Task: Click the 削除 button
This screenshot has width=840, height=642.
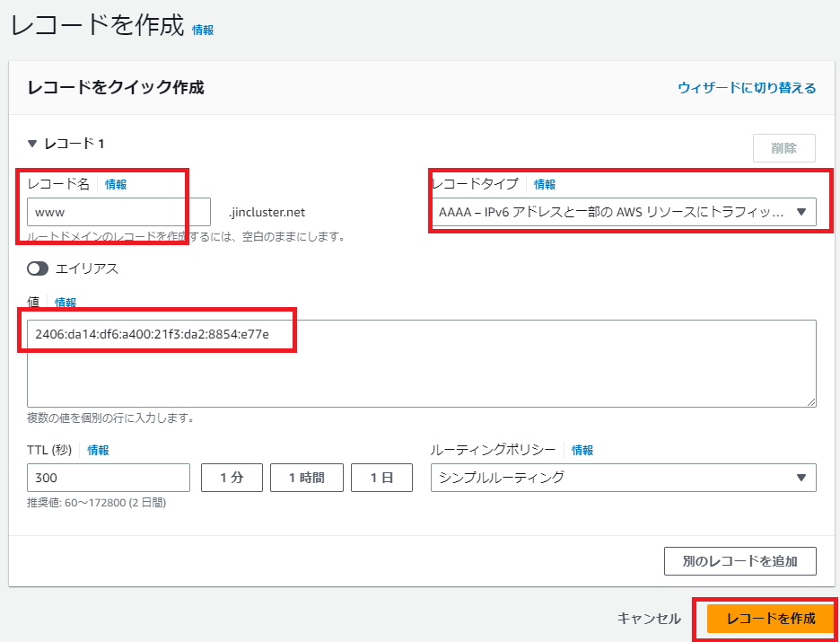Action: (783, 148)
